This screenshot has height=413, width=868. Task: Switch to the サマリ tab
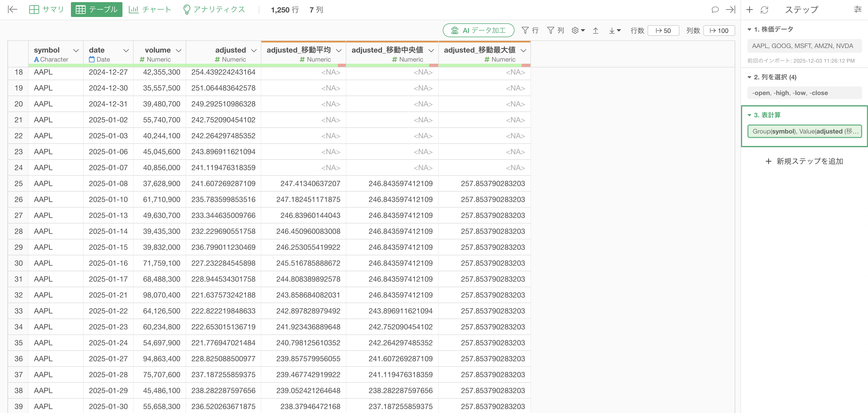(x=47, y=10)
